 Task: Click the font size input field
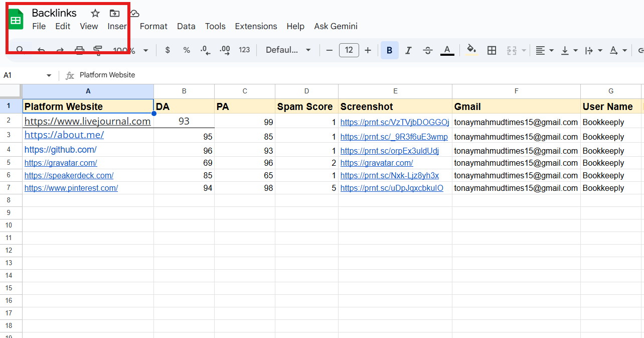[349, 50]
